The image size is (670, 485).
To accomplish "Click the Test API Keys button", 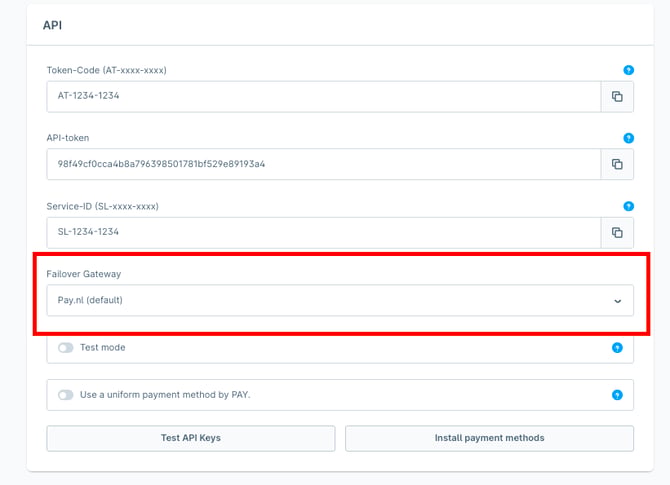I will tap(191, 438).
